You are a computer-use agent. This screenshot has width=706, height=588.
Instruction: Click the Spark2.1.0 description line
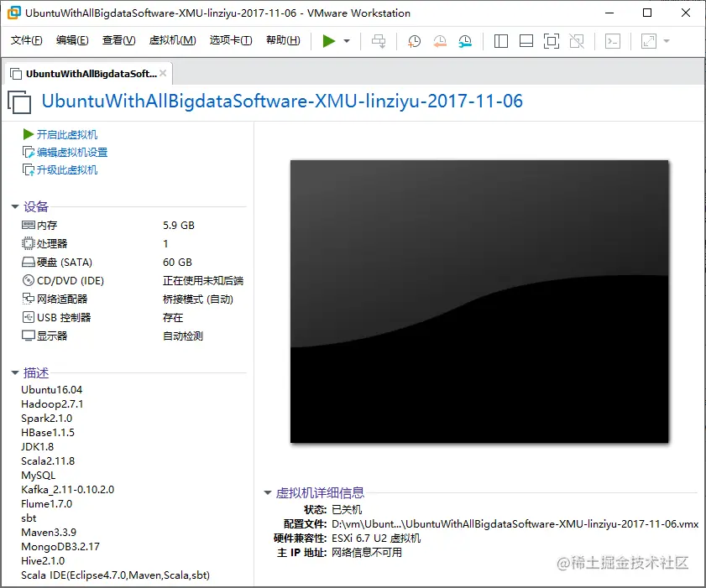point(47,418)
